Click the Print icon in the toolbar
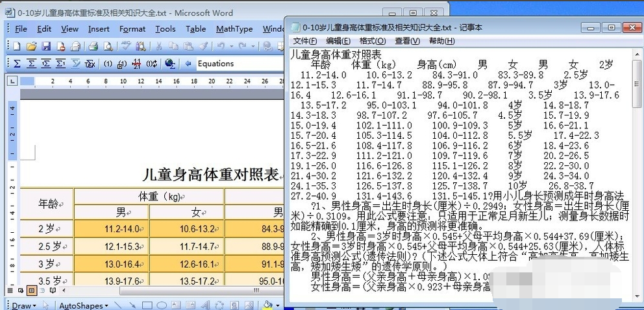 (93, 46)
